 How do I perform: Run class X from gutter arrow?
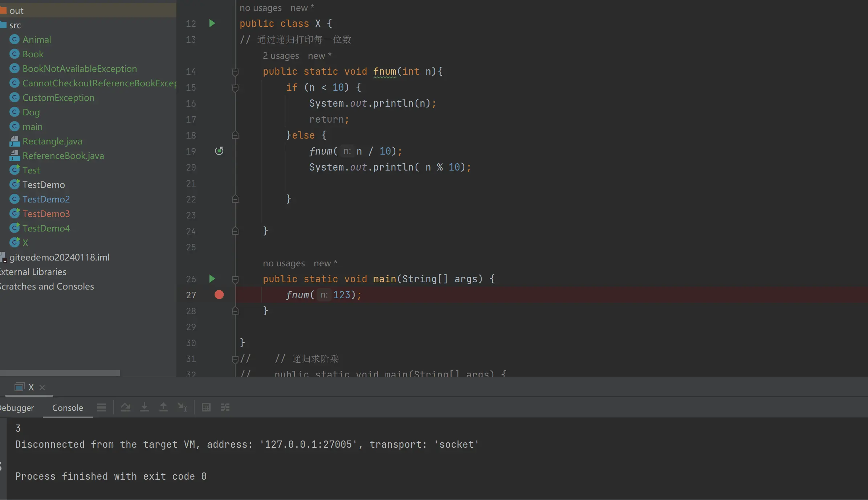(x=212, y=24)
